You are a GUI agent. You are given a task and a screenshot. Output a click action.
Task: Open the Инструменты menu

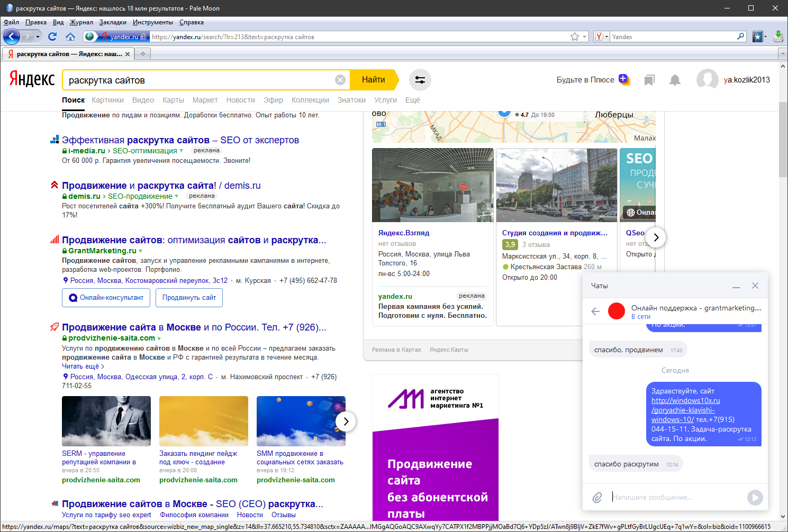[152, 22]
